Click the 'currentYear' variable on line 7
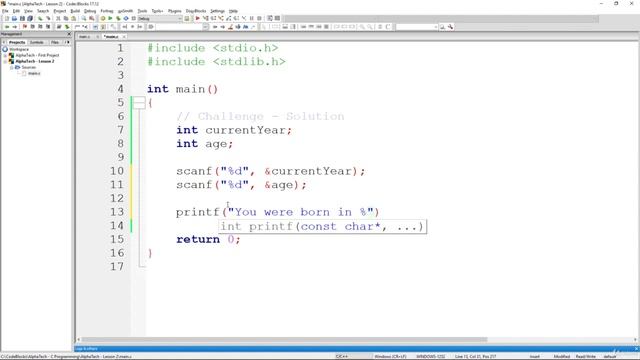 point(245,130)
